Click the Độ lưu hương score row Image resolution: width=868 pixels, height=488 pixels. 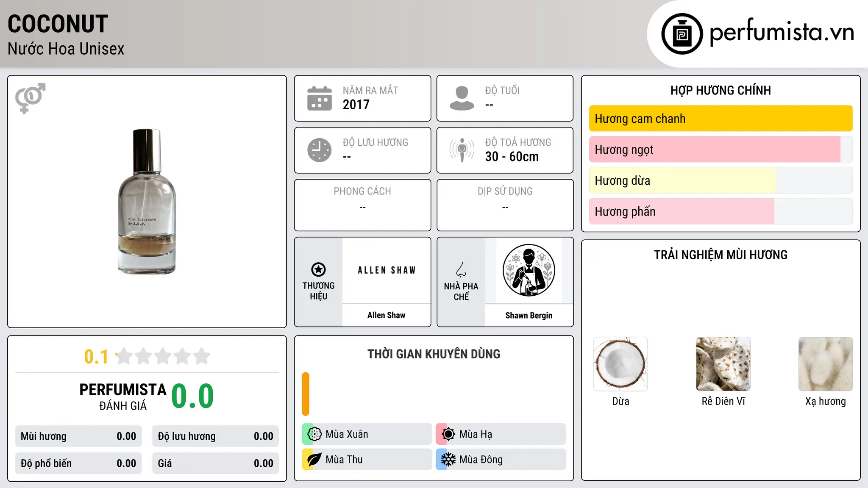216,436
